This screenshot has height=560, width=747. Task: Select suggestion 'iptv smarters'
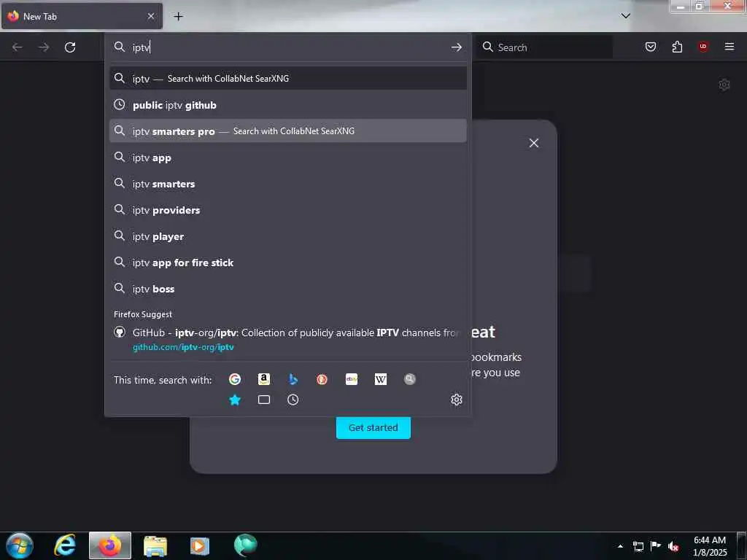(287, 183)
